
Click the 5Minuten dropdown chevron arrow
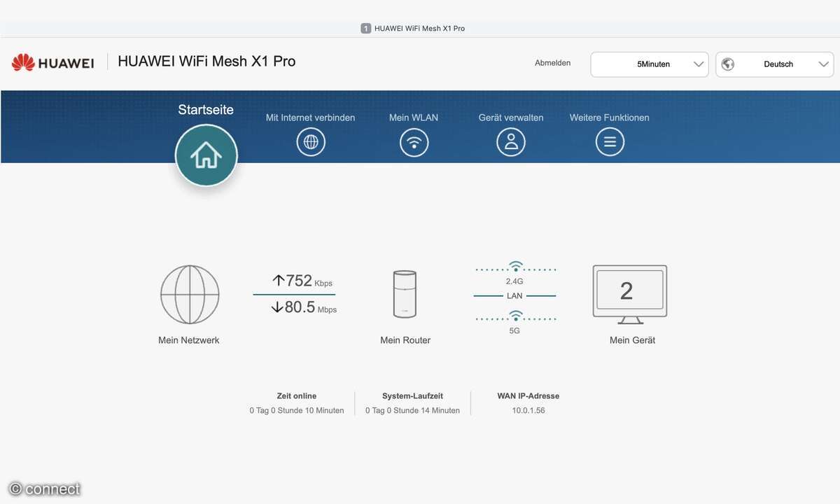click(698, 64)
